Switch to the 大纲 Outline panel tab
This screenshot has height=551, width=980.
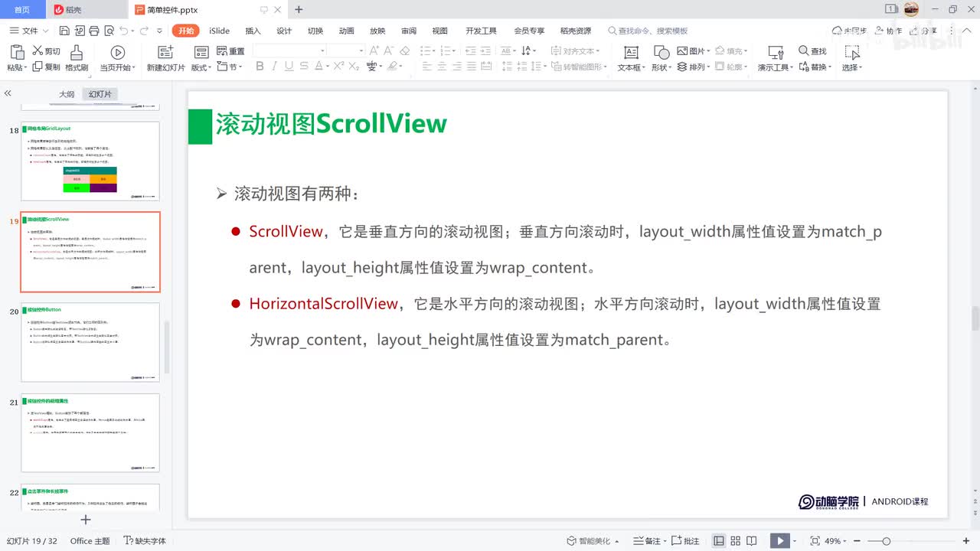tap(67, 94)
